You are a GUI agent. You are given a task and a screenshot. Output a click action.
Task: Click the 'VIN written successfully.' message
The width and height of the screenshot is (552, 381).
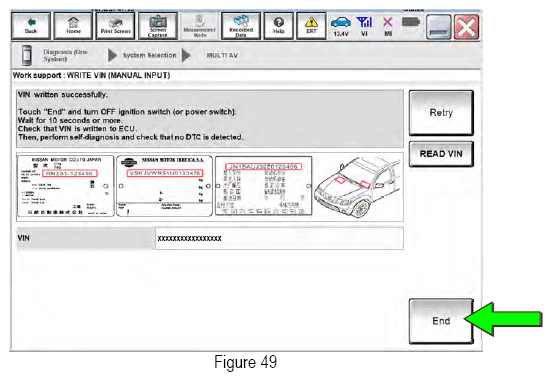click(63, 95)
